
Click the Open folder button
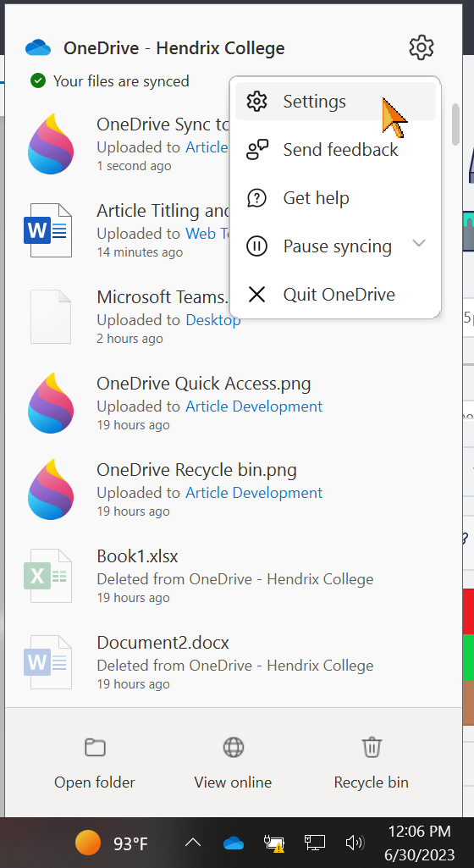click(95, 763)
